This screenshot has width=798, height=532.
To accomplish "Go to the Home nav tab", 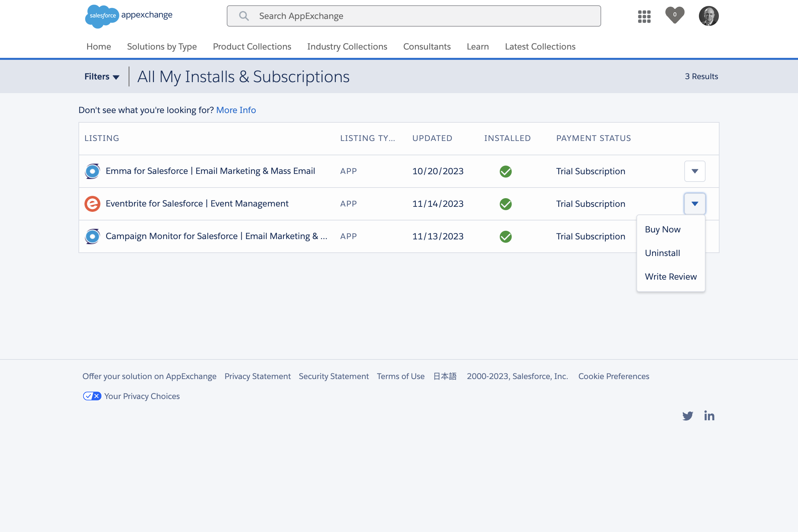I will 99,47.
